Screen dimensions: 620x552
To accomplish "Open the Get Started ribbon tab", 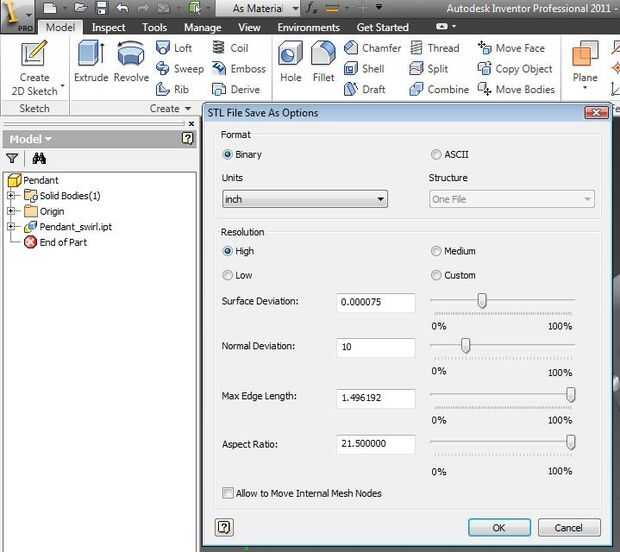I will (382, 27).
